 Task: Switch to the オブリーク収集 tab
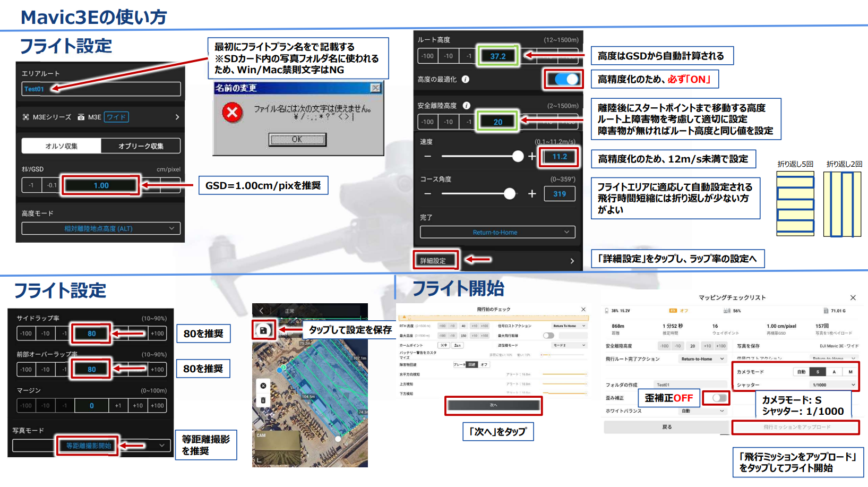(141, 146)
